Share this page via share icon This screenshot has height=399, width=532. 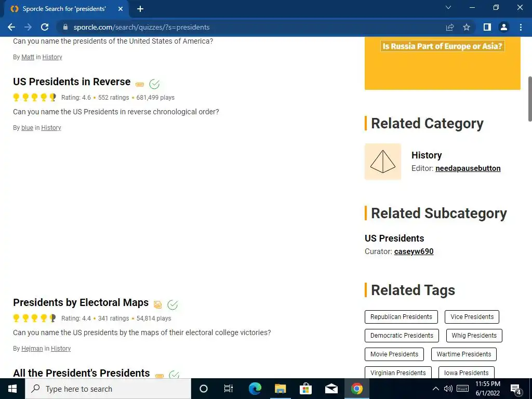450,27
